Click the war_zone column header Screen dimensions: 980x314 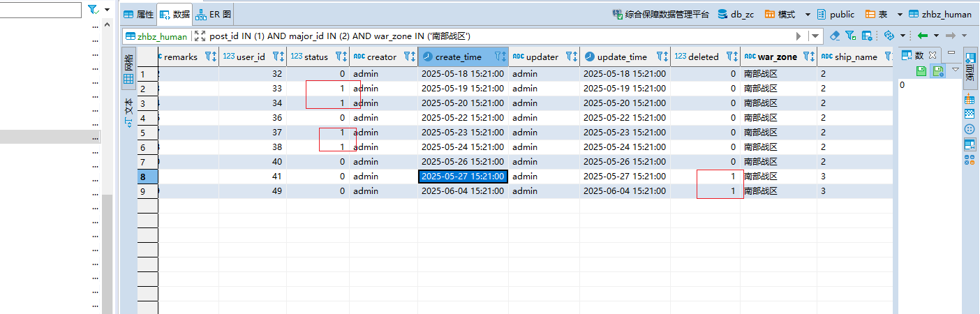778,57
